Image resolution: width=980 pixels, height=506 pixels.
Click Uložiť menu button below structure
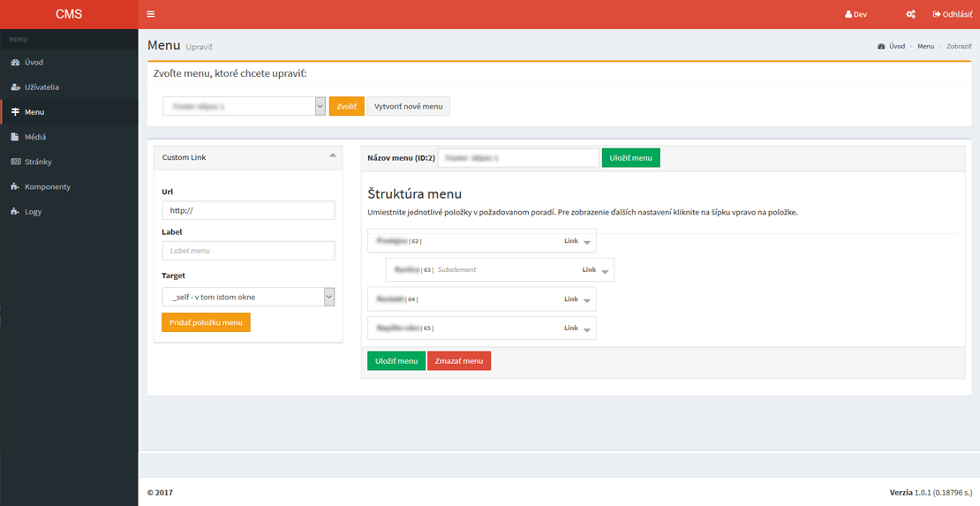coord(396,361)
